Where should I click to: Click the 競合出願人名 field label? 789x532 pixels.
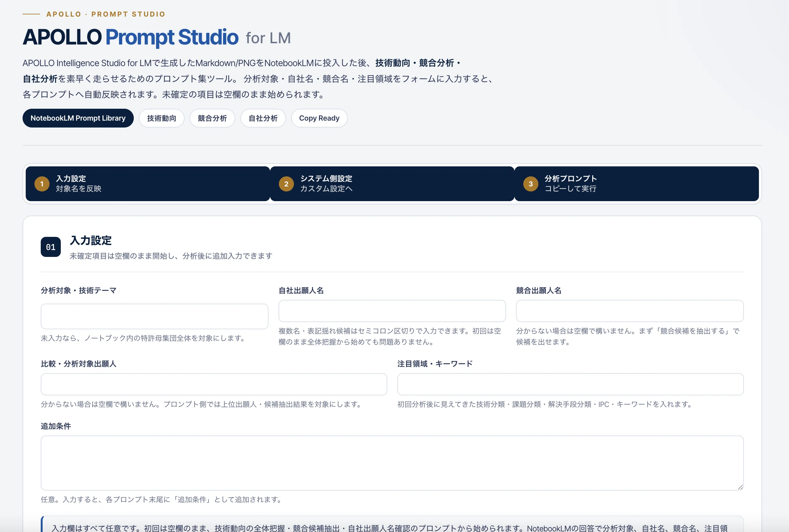(539, 290)
